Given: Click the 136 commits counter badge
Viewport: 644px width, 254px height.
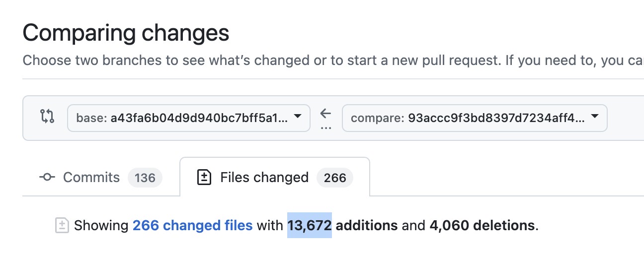Looking at the screenshot, I should (145, 178).
